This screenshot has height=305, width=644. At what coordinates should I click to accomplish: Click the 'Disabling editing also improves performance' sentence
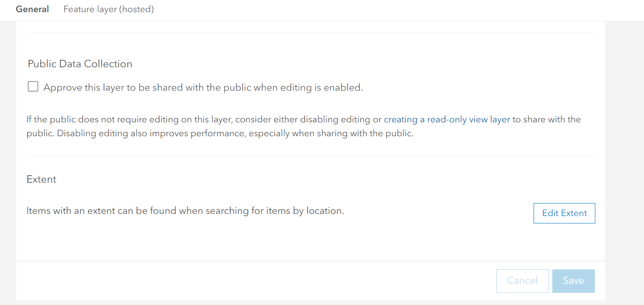[235, 133]
